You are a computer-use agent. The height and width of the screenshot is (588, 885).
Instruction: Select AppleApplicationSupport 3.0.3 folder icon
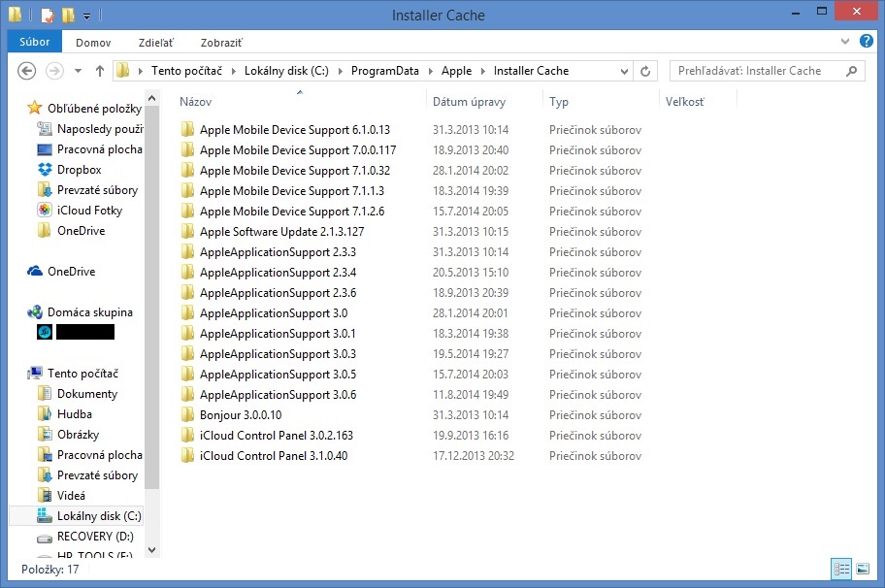pos(187,353)
